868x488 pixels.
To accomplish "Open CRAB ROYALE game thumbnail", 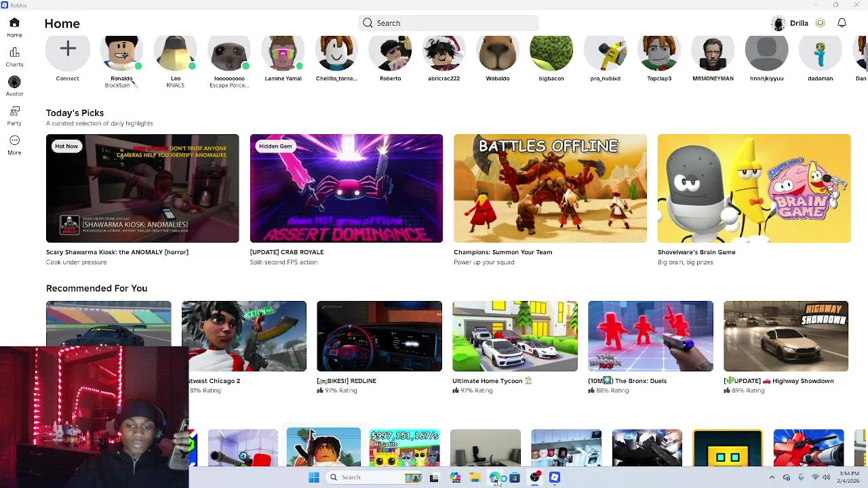I will point(347,188).
